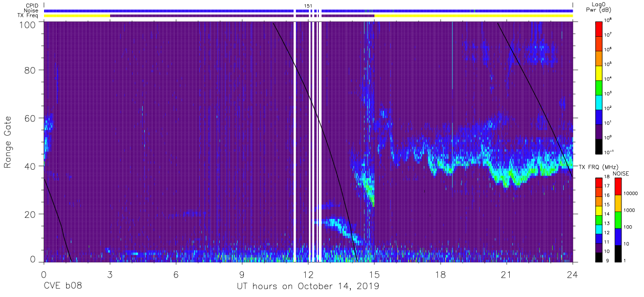Click the x-axis tick label '12'
The width and height of the screenshot is (644, 297).
(308, 274)
